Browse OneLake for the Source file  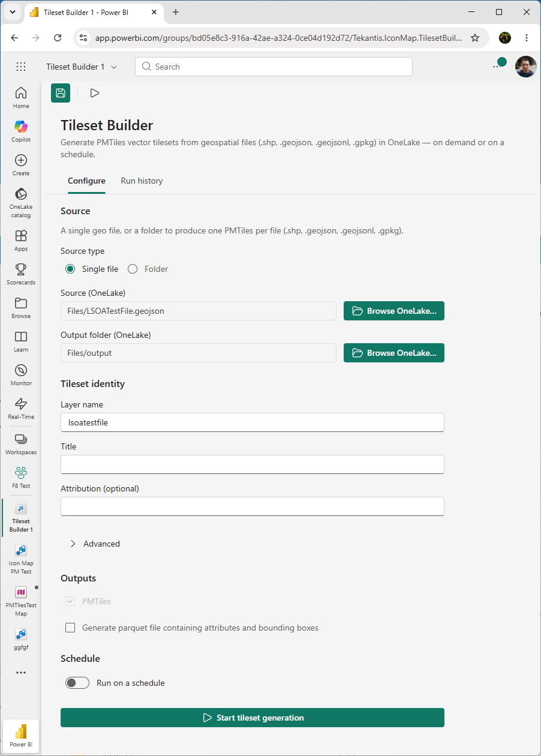click(x=394, y=311)
